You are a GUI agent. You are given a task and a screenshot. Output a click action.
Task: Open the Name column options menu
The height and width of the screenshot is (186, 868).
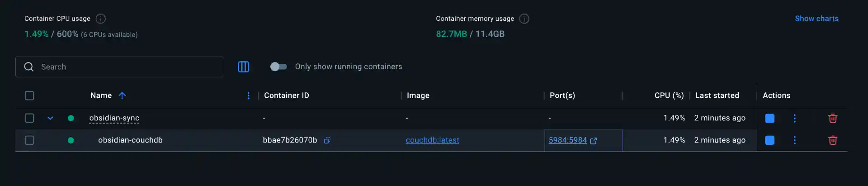click(x=248, y=95)
